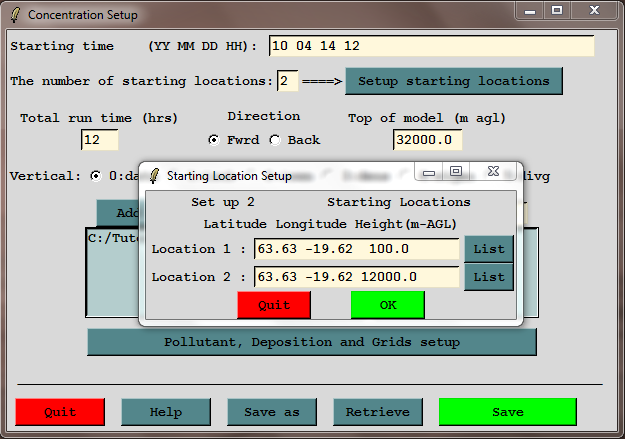This screenshot has height=439, width=625.
Task: Click the Top of model field
Action: point(428,140)
